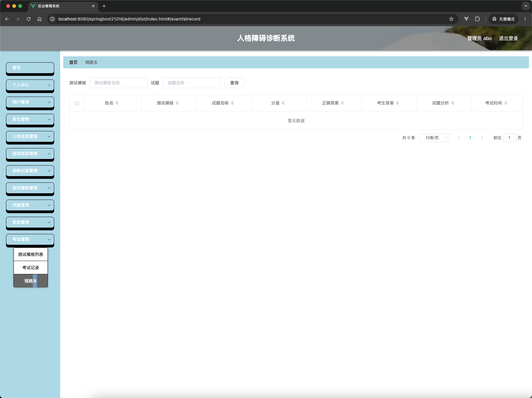
Task: Bookmark this page with the star icon
Action: coord(451,19)
